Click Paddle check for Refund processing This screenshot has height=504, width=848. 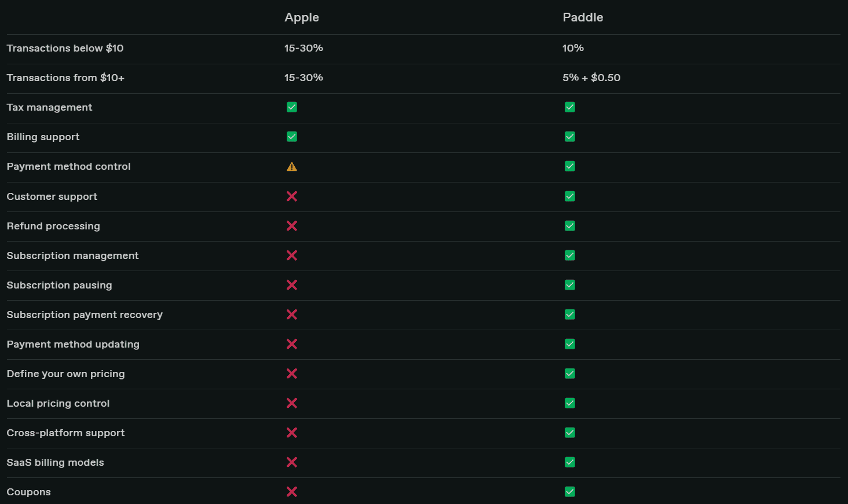(570, 226)
